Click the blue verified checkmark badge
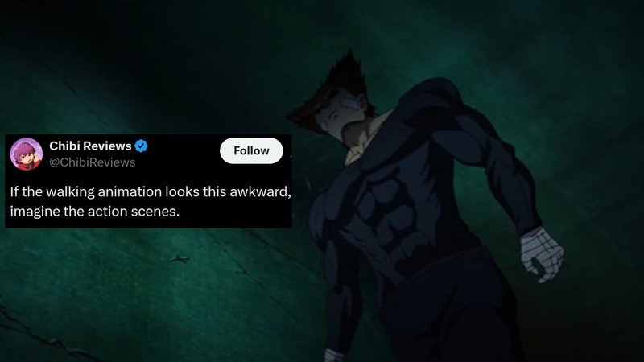The width and height of the screenshot is (644, 362). 142,146
